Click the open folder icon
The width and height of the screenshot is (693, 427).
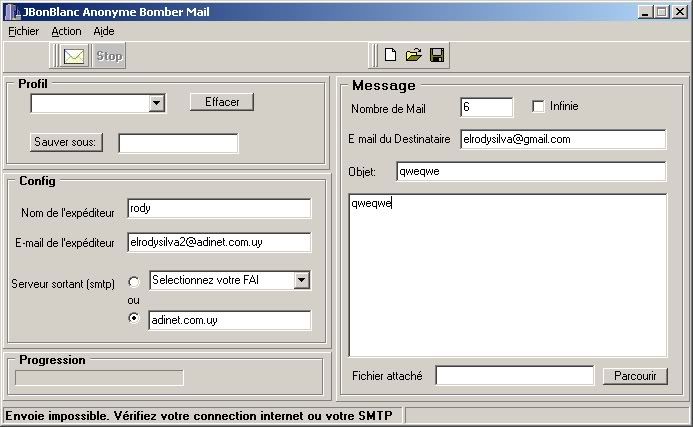tap(413, 55)
